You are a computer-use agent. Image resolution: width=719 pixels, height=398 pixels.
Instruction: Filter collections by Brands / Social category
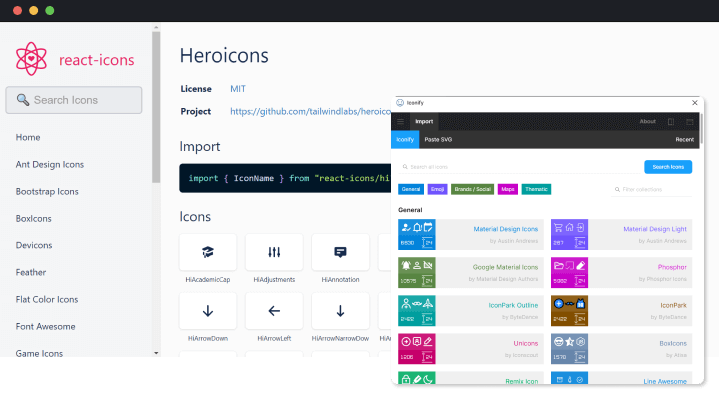pyautogui.click(x=472, y=189)
